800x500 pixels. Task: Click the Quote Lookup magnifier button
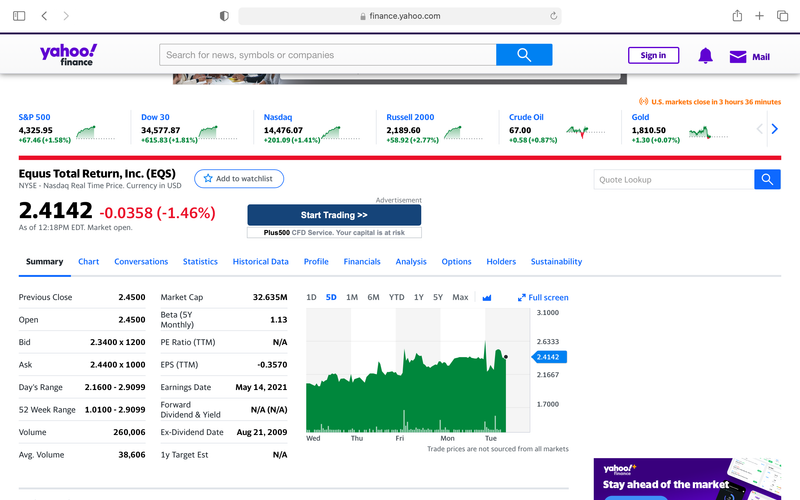(x=767, y=179)
